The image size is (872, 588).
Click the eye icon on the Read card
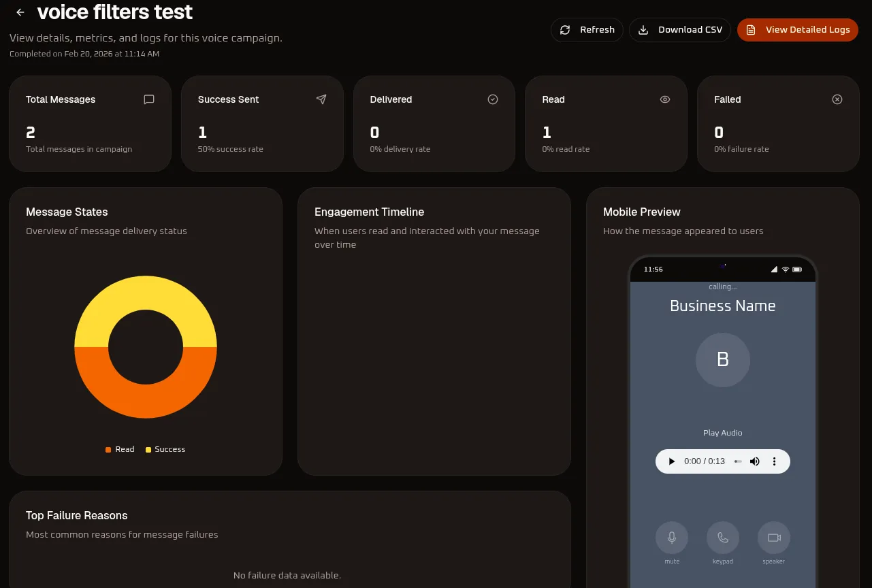coord(665,99)
